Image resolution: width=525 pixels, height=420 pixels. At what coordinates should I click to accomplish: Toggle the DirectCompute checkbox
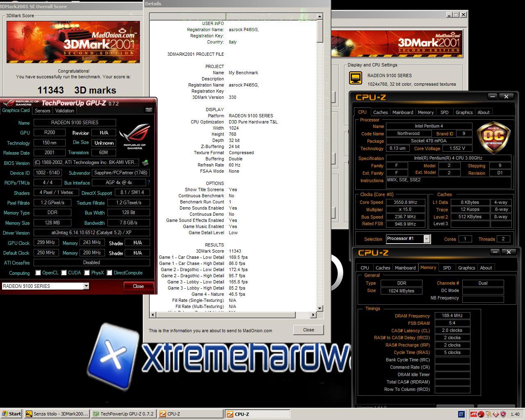110,273
